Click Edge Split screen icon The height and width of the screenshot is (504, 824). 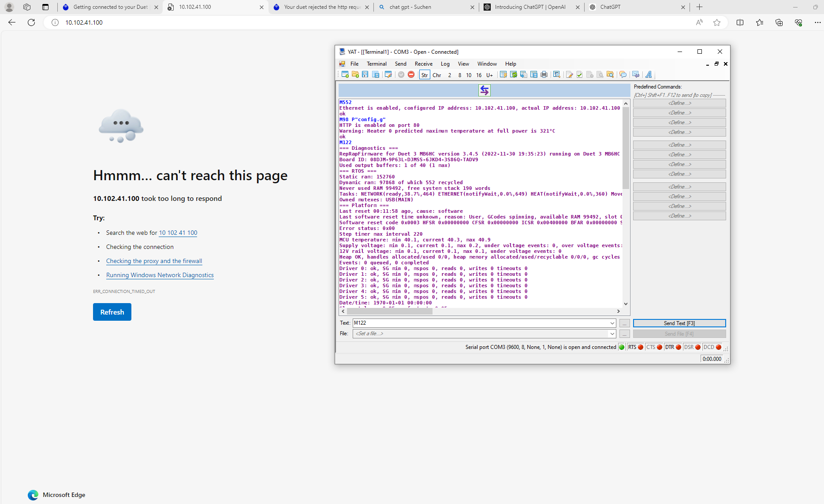740,22
